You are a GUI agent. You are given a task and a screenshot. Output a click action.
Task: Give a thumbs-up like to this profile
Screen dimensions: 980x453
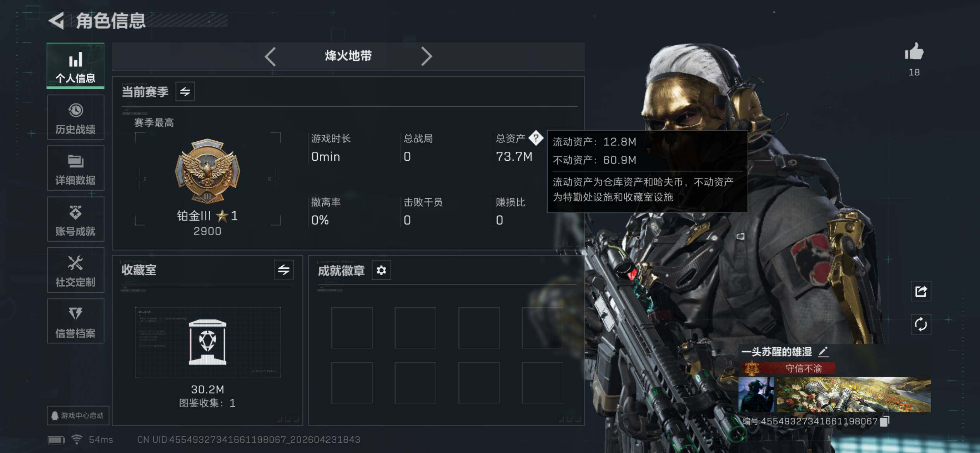coord(914,51)
